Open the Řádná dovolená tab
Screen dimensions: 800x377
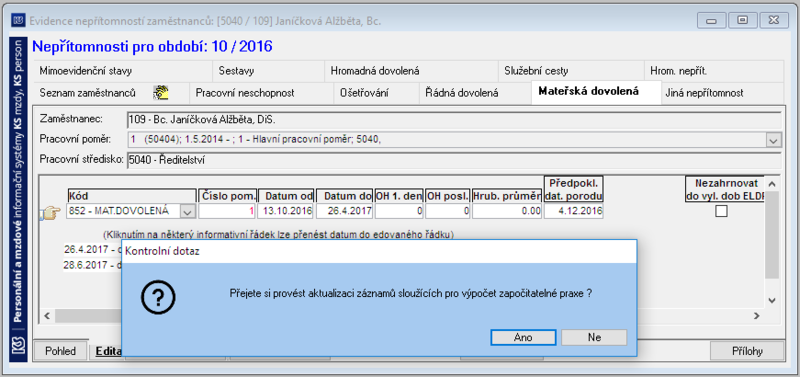tap(476, 93)
